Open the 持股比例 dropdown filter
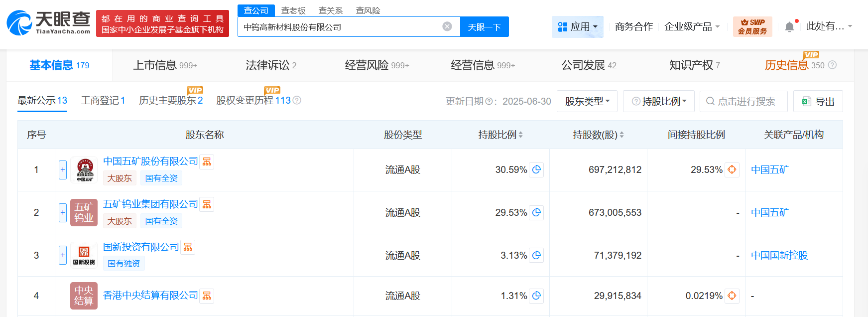 click(659, 101)
